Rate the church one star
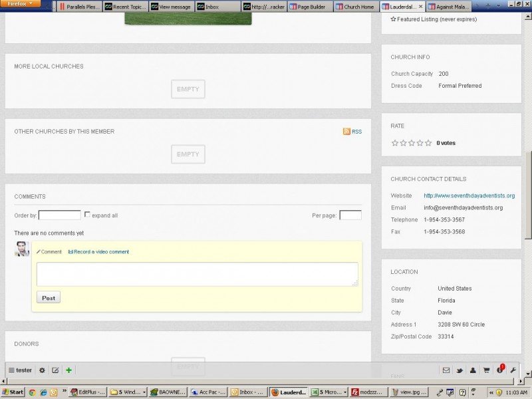Screen dimensions: 532x399 pos(394,143)
